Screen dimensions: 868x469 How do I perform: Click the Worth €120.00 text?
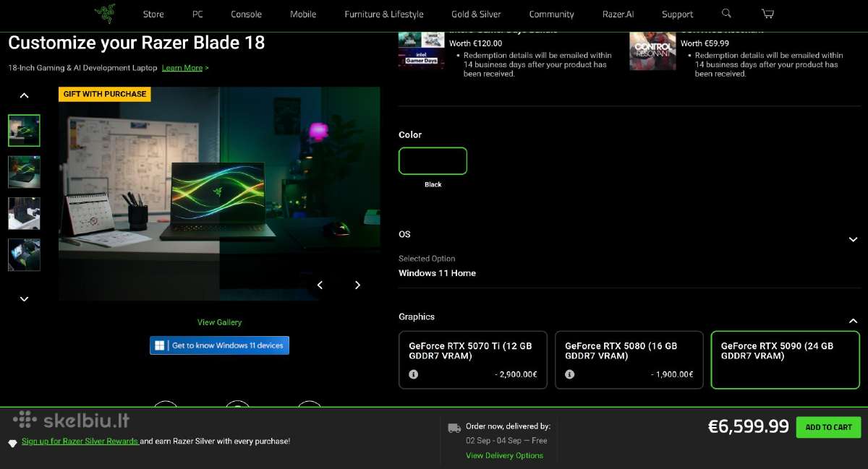tap(475, 43)
